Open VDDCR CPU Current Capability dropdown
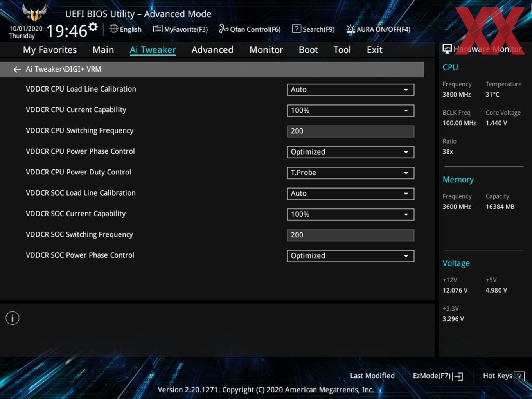This screenshot has width=532, height=399. 350,110
